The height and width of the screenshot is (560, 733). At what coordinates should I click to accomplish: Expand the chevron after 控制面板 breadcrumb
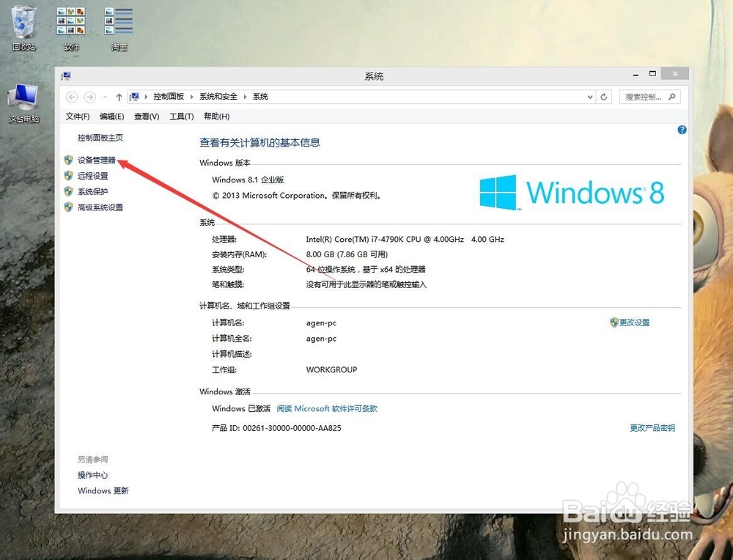coord(191,97)
